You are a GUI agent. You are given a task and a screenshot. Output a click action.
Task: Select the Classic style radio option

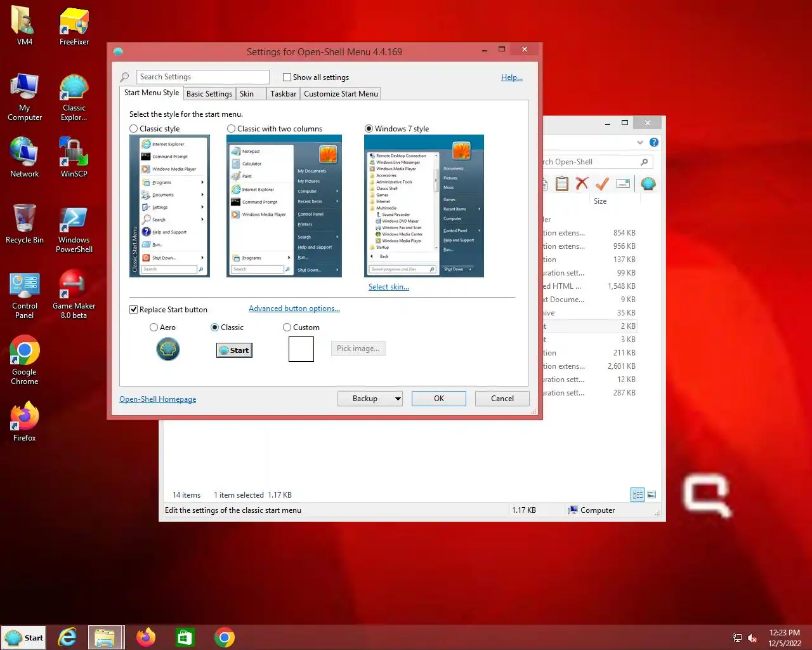click(133, 129)
